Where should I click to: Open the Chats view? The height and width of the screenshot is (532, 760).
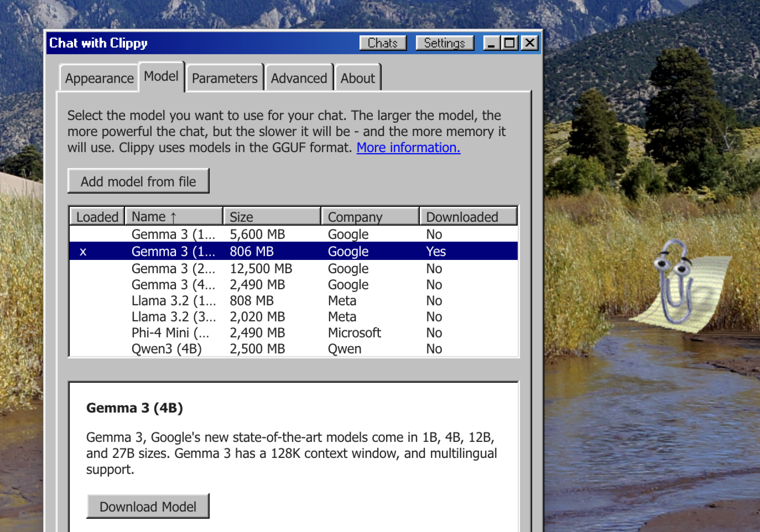click(x=383, y=43)
